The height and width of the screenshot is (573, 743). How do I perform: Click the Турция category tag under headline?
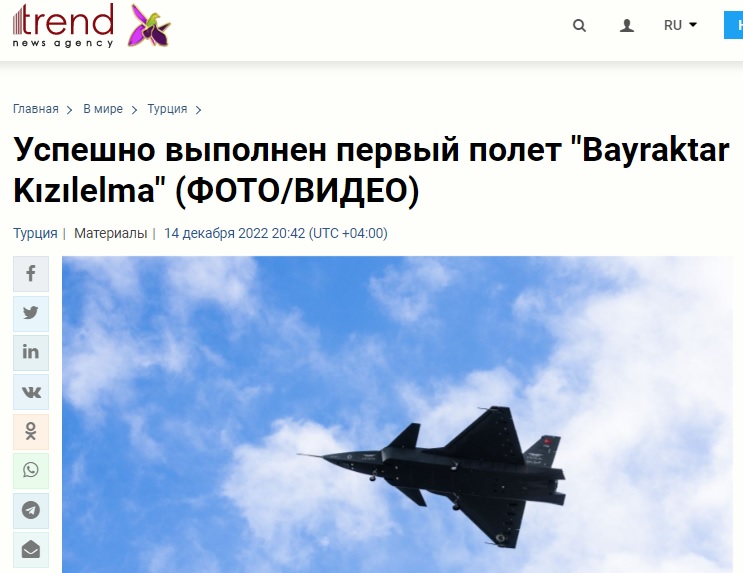click(x=35, y=233)
